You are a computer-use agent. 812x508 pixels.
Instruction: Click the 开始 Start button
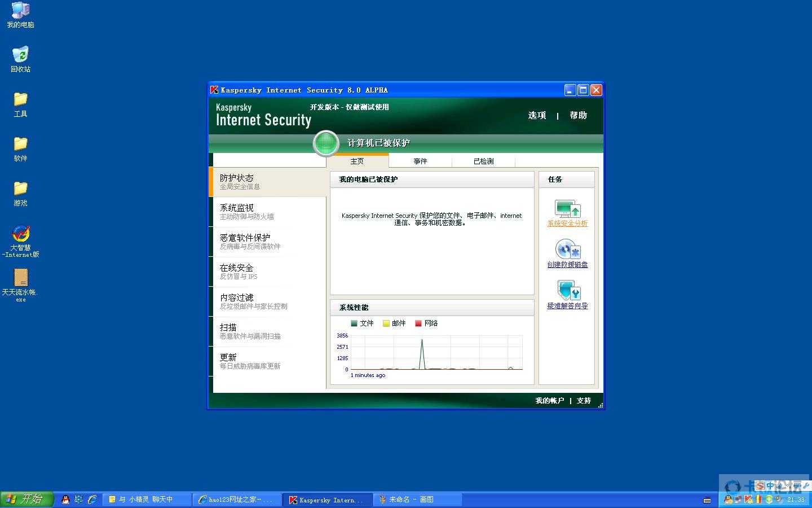click(x=27, y=499)
